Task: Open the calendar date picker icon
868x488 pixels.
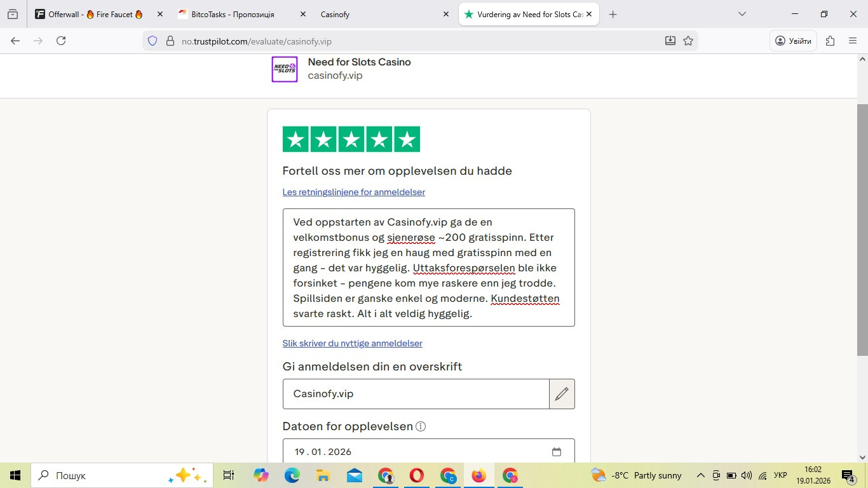Action: (x=557, y=452)
